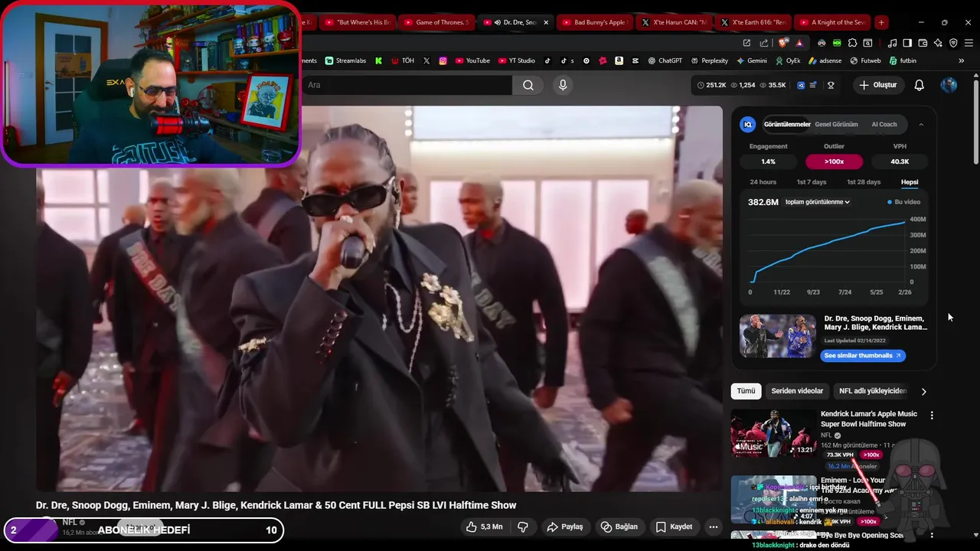Select the Seriden videolar chip
This screenshot has width=980, height=551.
click(x=797, y=391)
